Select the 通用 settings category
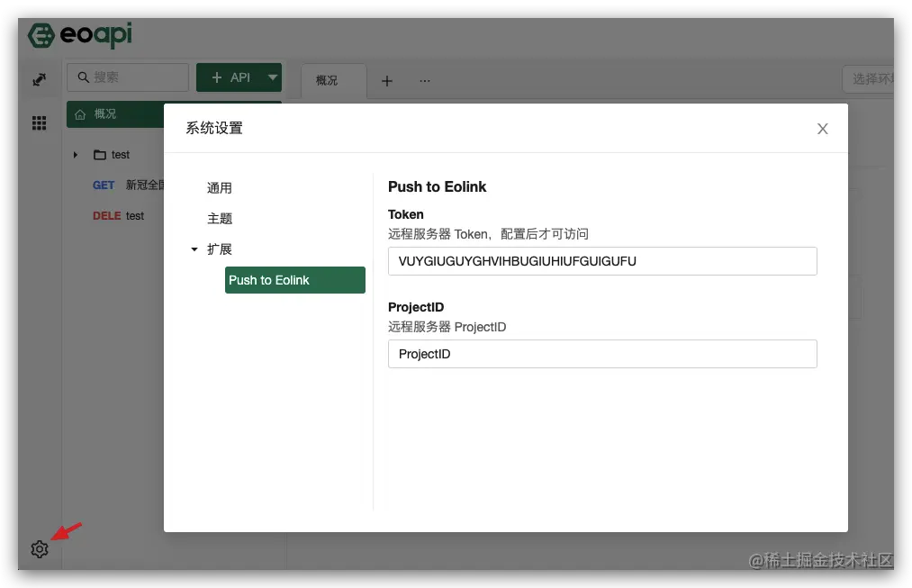 [220, 188]
